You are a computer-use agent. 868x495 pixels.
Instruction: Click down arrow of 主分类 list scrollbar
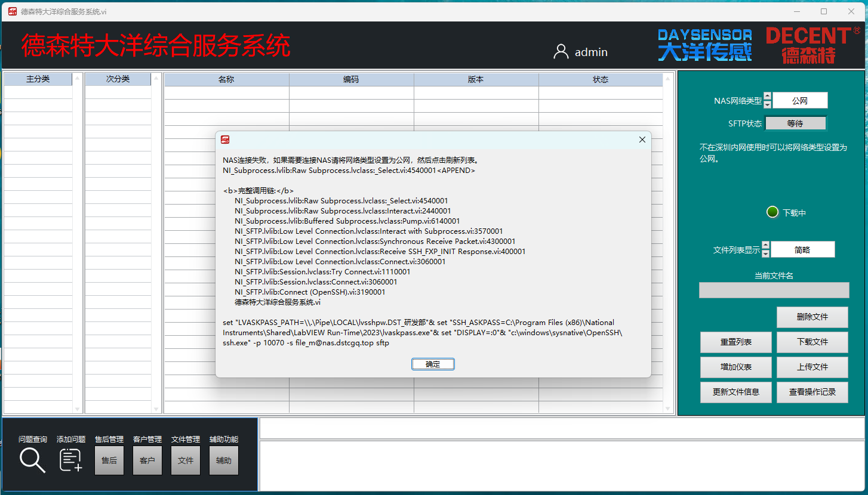77,409
